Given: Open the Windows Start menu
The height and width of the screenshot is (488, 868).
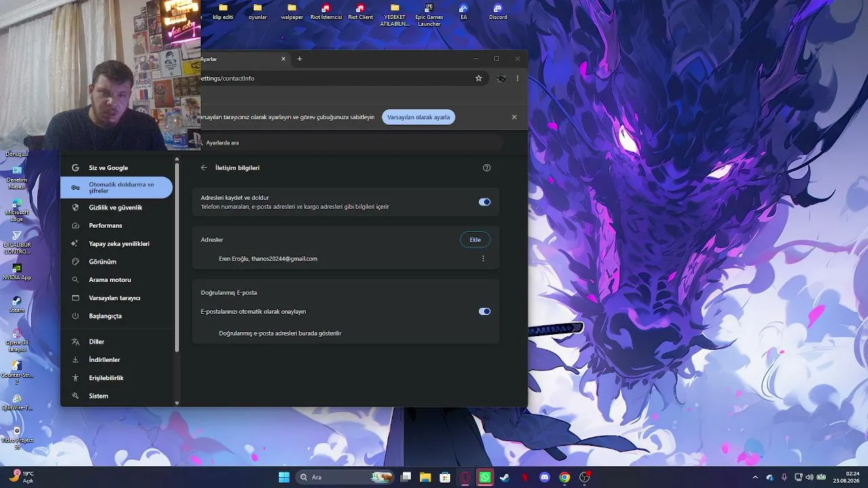Looking at the screenshot, I should point(284,477).
